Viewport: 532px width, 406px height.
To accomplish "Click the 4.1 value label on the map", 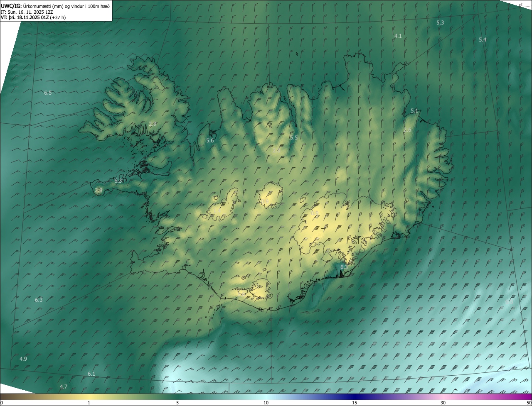I will click(x=398, y=36).
